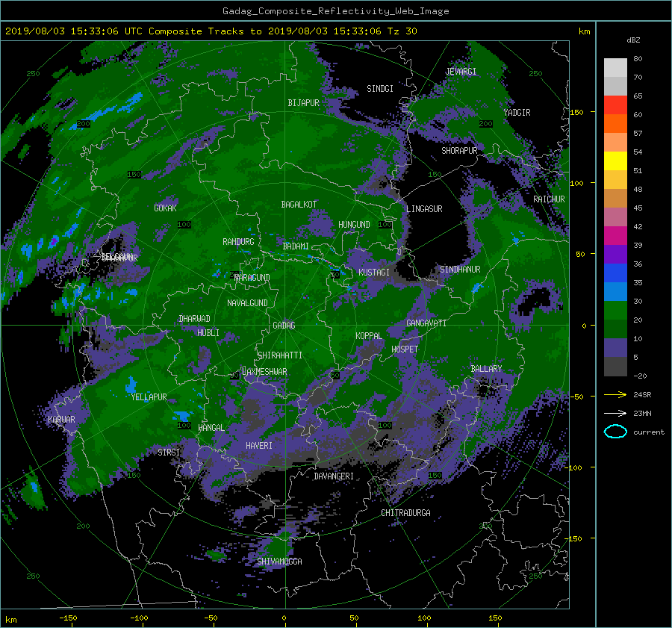This screenshot has height=628, width=672.
Task: Click the YELLAPUR city label
Action: coord(149,397)
